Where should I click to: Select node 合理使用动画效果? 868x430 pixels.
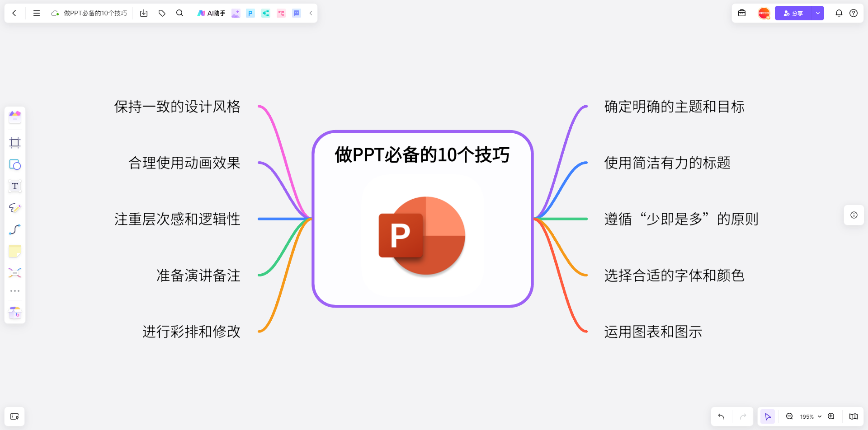point(184,163)
